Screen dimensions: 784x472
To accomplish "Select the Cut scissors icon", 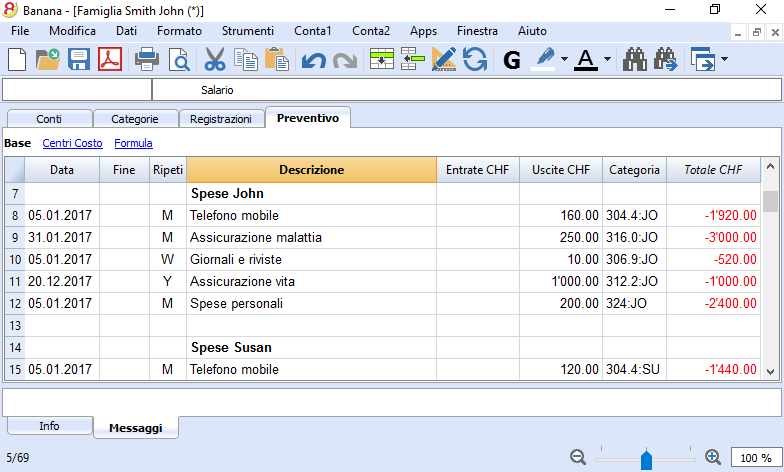I will click(x=215, y=60).
